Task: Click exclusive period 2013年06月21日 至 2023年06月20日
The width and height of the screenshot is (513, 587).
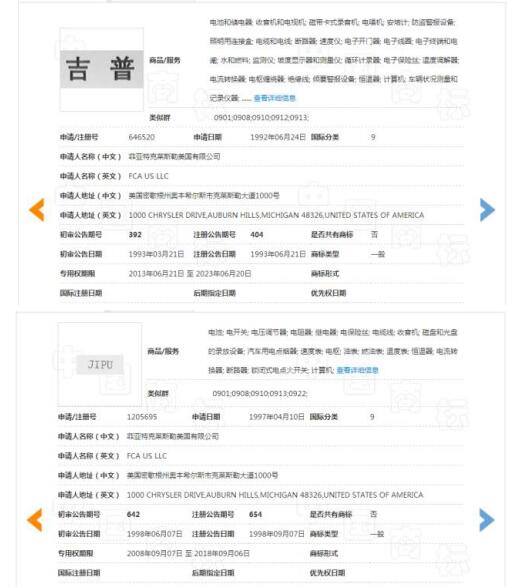Action: click(190, 274)
